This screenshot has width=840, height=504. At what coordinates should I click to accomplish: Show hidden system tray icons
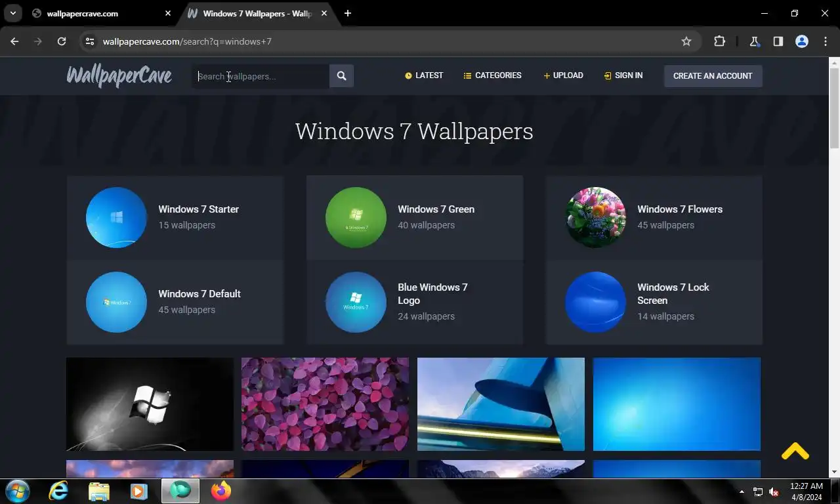[742, 492]
